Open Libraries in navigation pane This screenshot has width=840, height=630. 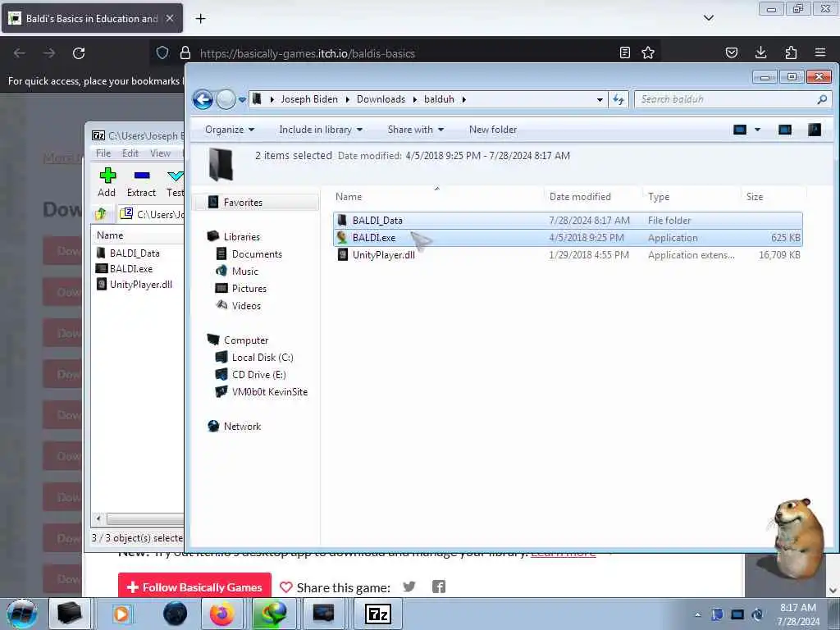(242, 237)
